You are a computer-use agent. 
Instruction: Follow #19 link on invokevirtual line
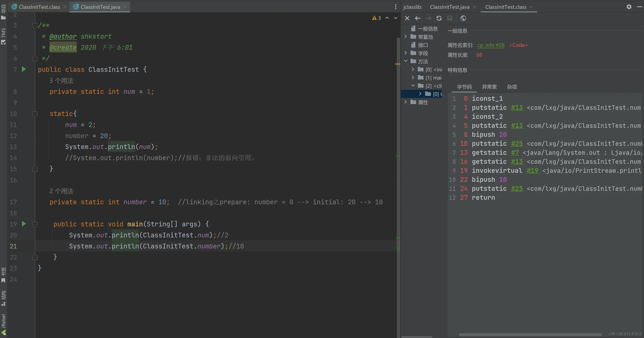[532, 171]
